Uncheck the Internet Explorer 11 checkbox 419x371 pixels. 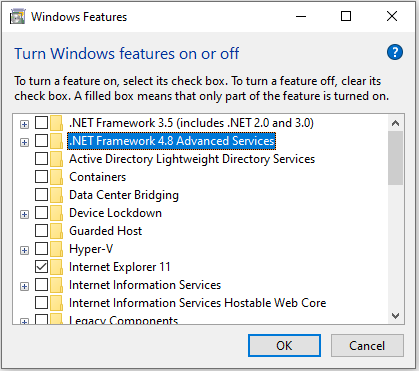click(x=41, y=267)
